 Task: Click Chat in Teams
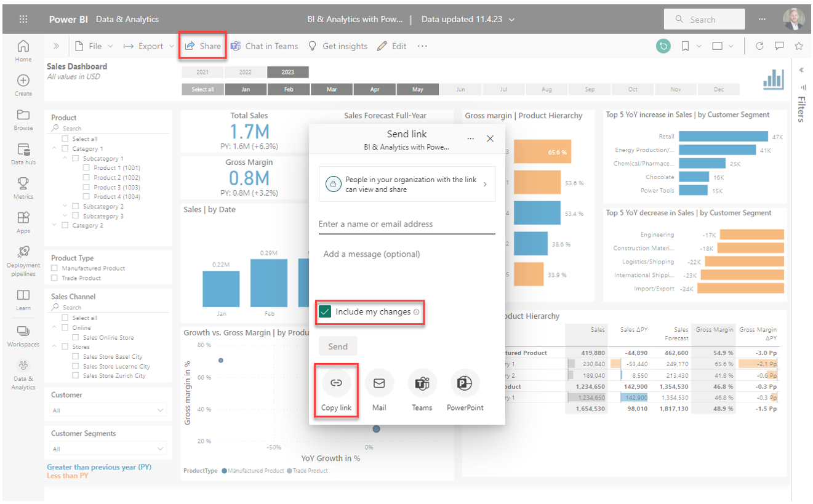point(265,46)
